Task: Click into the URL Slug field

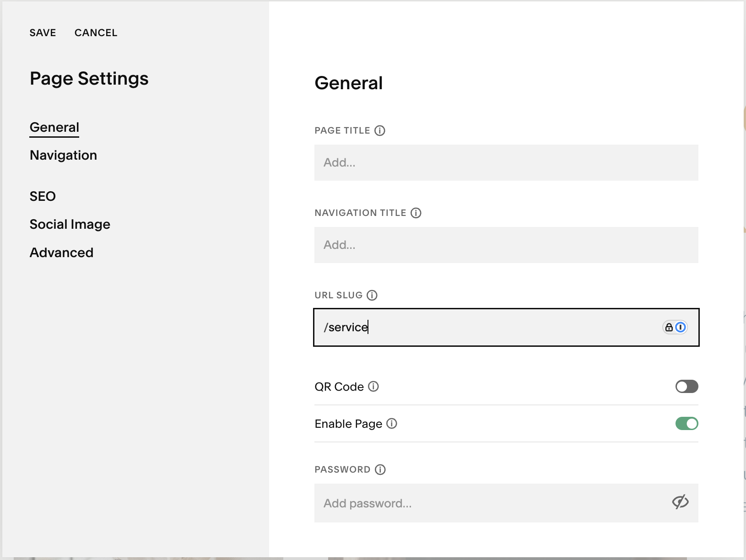Action: coord(506,328)
